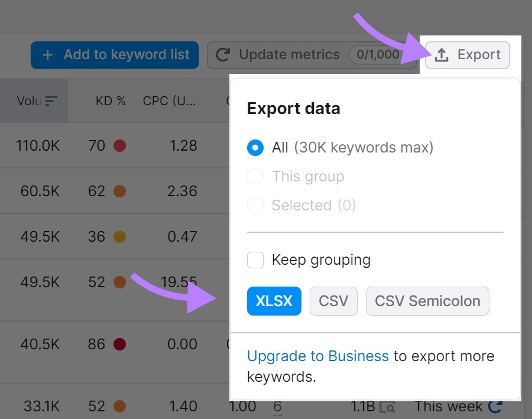Choose the CSV Semicolon export format
This screenshot has width=532, height=419.
(427, 301)
